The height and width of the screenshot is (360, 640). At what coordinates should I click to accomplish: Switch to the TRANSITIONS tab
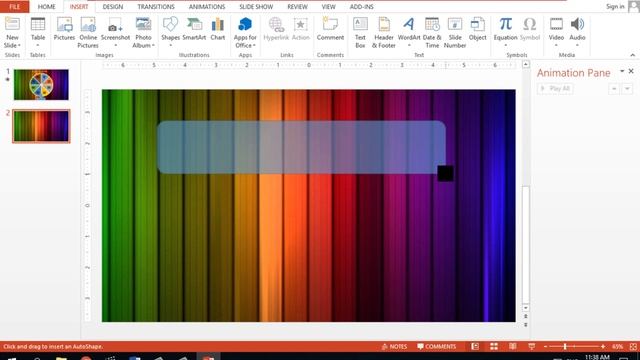[156, 7]
